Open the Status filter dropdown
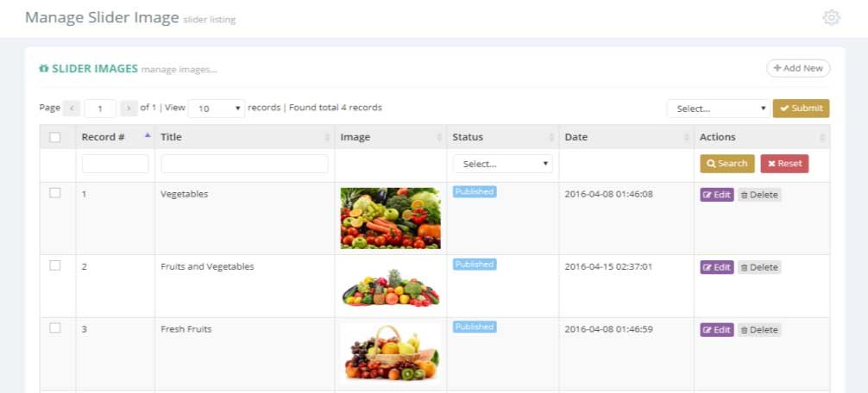This screenshot has height=393, width=868. point(503,164)
